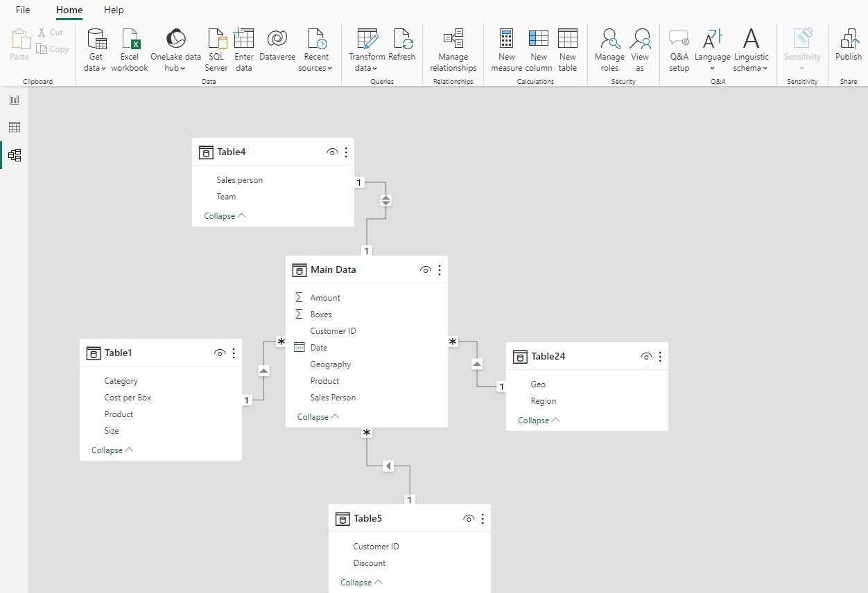This screenshot has width=868, height=593.
Task: Open the Language dropdown
Action: pyautogui.click(x=713, y=50)
